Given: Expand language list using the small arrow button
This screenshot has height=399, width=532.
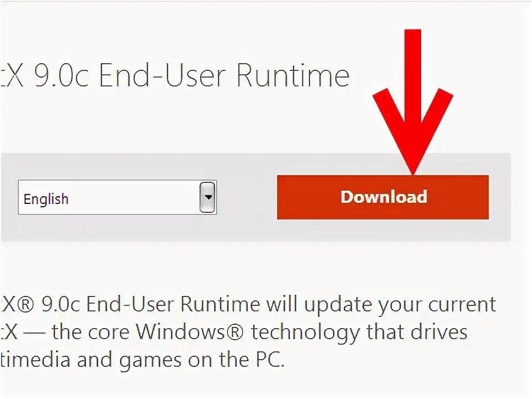Looking at the screenshot, I should [207, 197].
